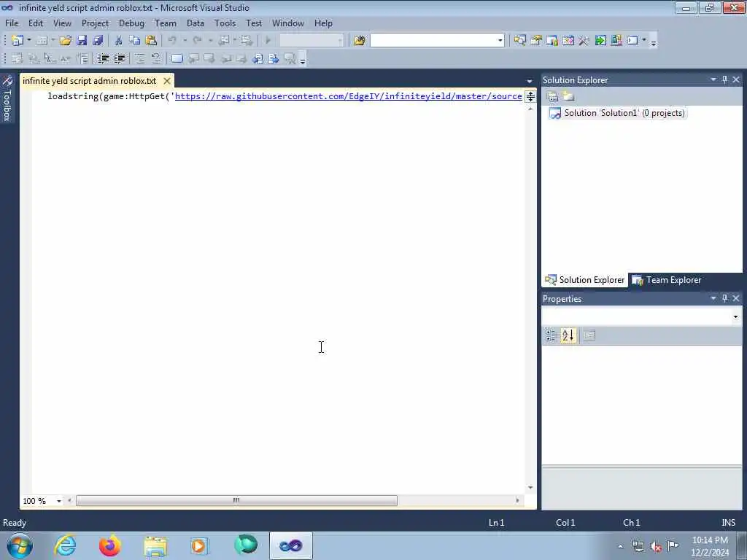Viewport: 747px width, 560px height.
Task: Launch Firefox from the taskbar
Action: point(109,545)
